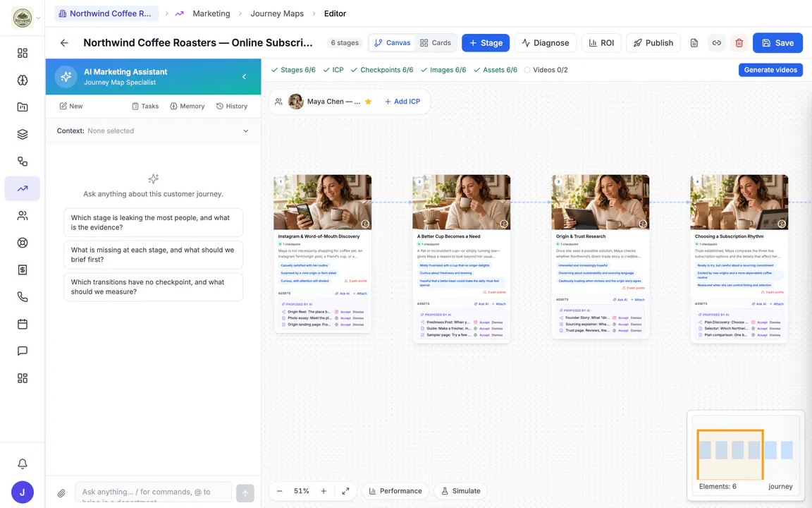The image size is (812, 508).
Task: Click the ICP check indicator
Action: pyautogui.click(x=333, y=70)
